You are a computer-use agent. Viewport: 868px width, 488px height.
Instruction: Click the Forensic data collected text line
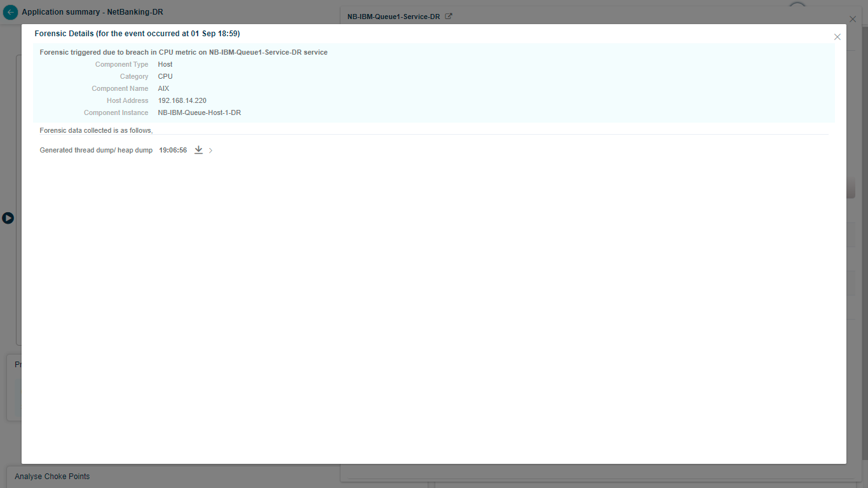96,130
